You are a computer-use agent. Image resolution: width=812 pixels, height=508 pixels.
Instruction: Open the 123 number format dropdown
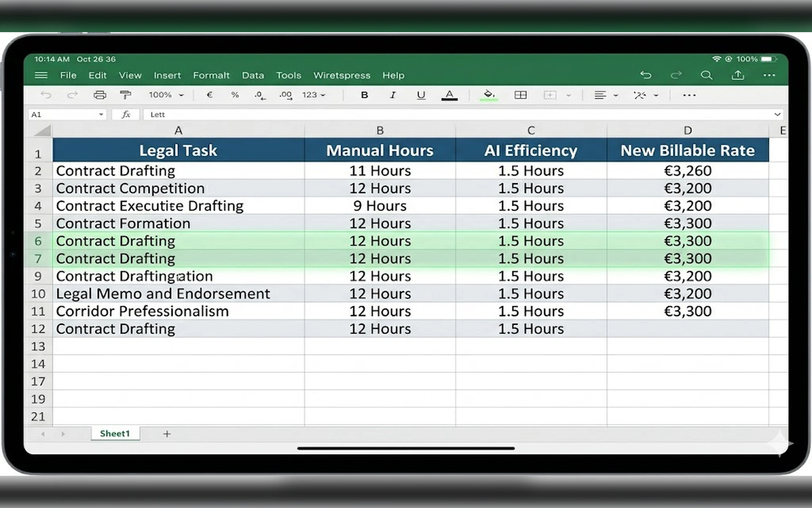coord(313,95)
